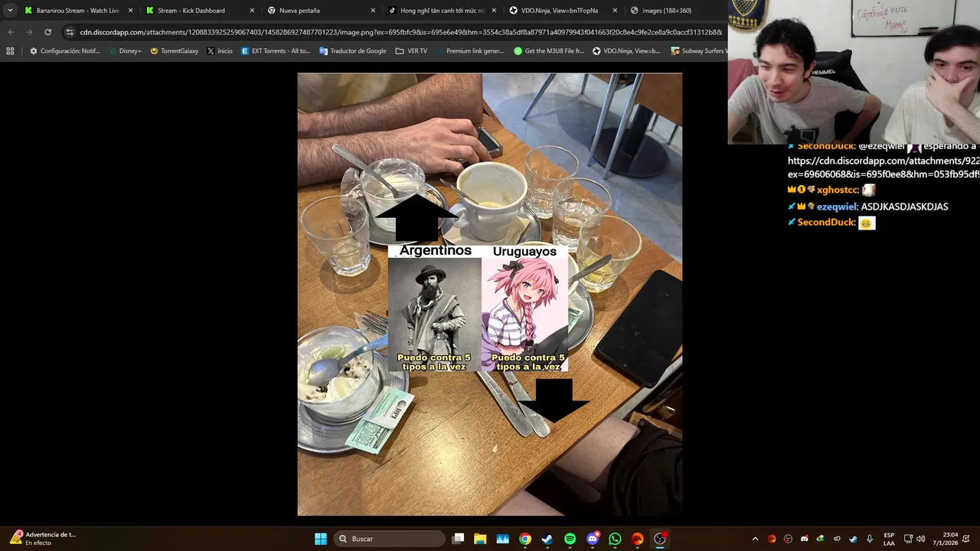Viewport: 980px width, 551px height.
Task: Open File Explorer from the taskbar
Action: 480,539
